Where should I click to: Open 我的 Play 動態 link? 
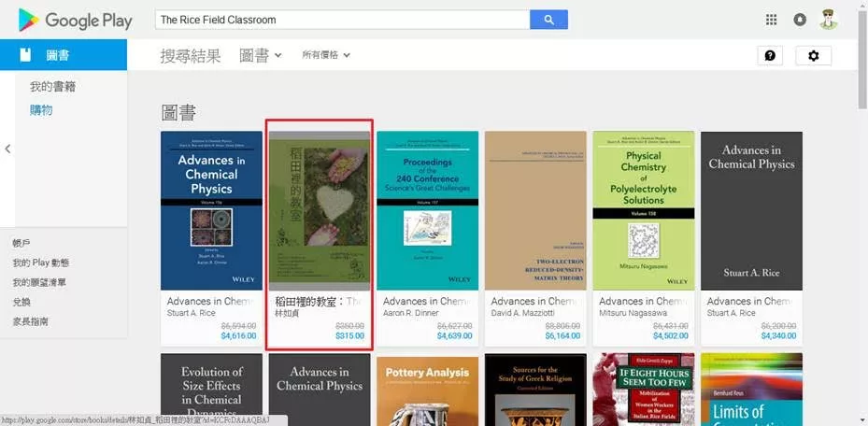tap(41, 263)
